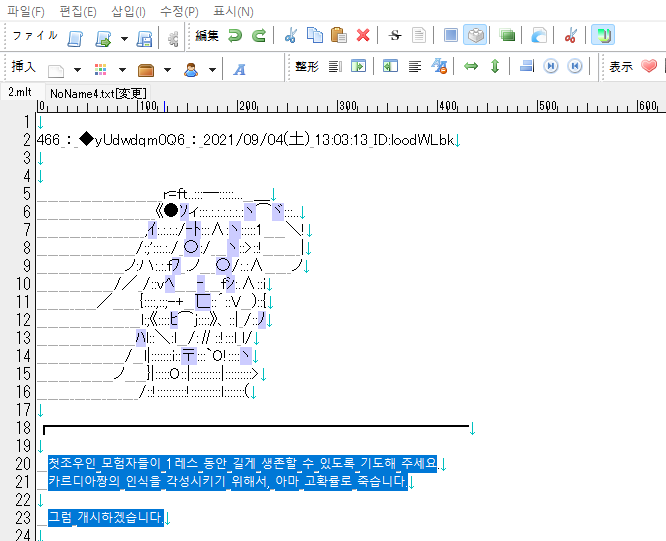Click the scissors cut icon
Image resolution: width=666 pixels, height=541 pixels.
click(291, 36)
